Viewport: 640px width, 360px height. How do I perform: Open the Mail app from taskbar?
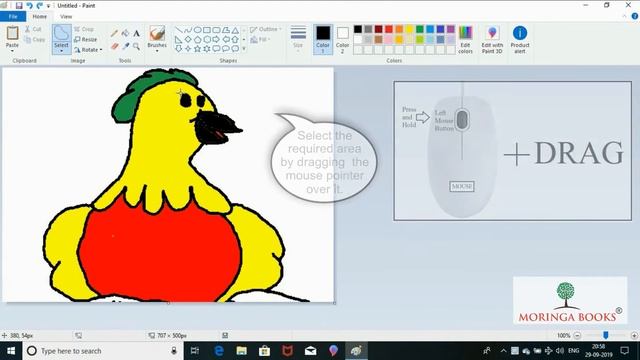pyautogui.click(x=311, y=351)
